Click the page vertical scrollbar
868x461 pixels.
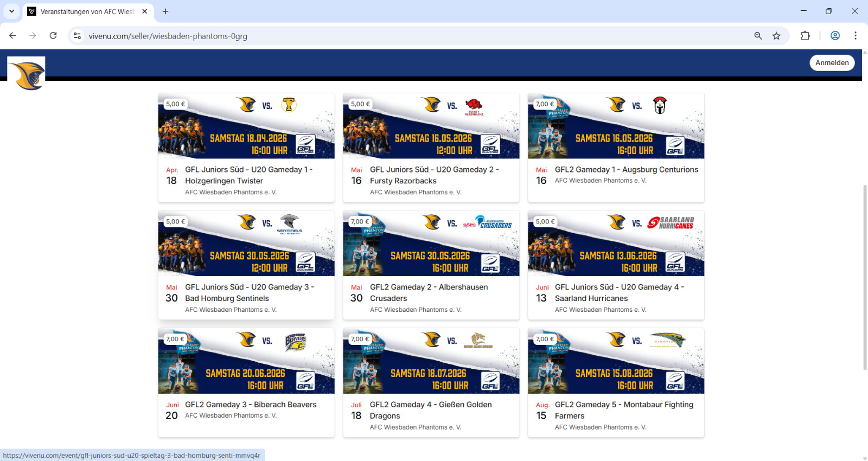(x=865, y=277)
